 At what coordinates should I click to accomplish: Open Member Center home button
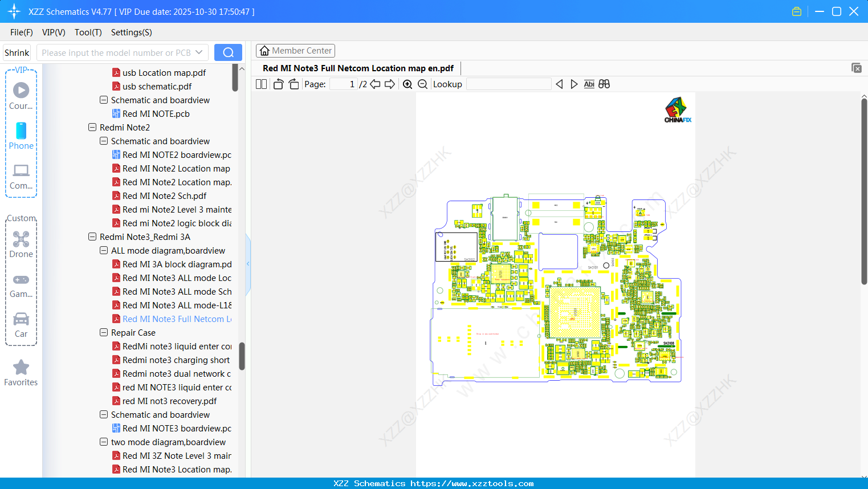[295, 51]
